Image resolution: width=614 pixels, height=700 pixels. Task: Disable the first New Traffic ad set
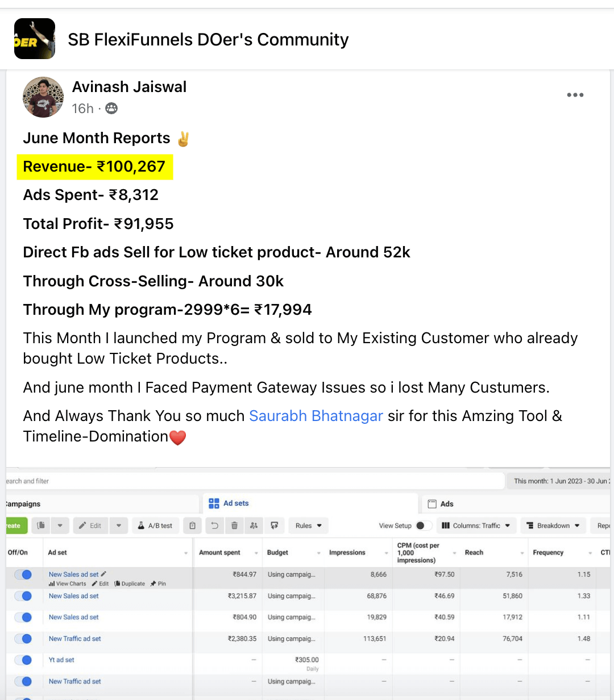coord(23,639)
